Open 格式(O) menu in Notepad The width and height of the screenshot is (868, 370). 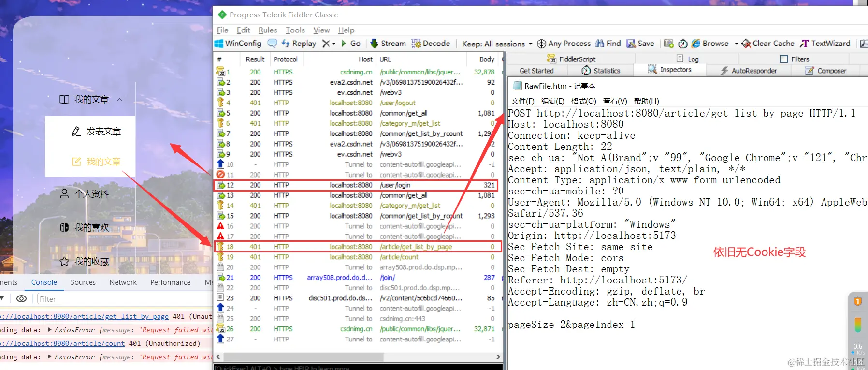[x=583, y=101]
